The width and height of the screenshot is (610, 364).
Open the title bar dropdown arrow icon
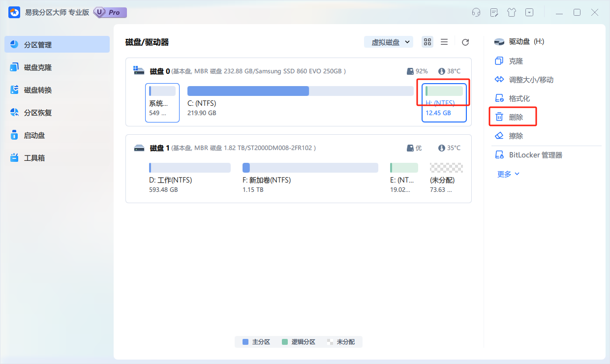point(529,12)
